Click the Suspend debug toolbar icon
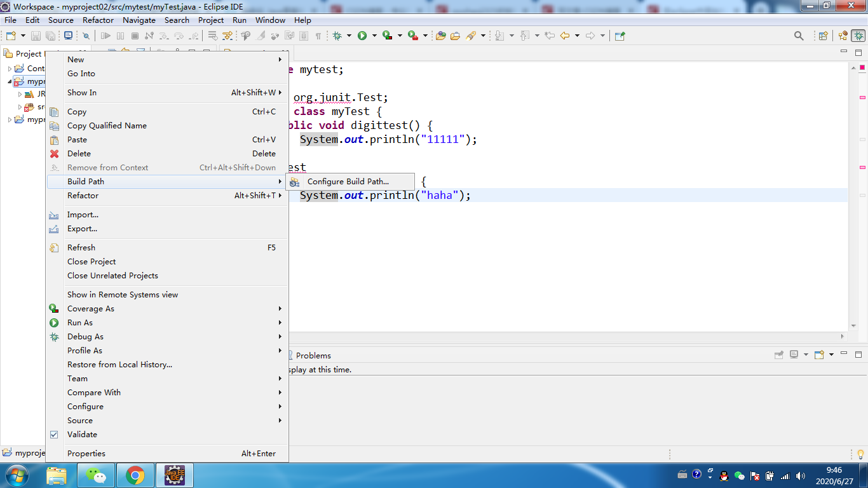The width and height of the screenshot is (868, 488). pyautogui.click(x=121, y=36)
